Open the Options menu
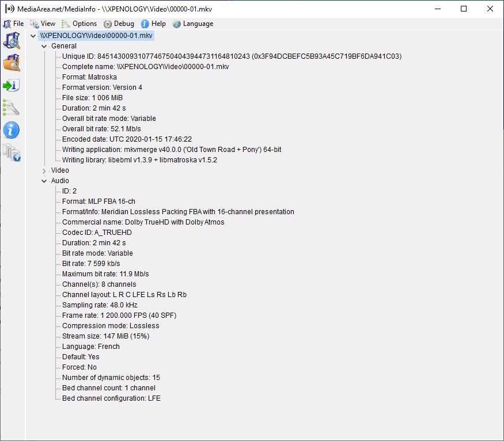Screen dimensions: 504x441 (x=79, y=24)
